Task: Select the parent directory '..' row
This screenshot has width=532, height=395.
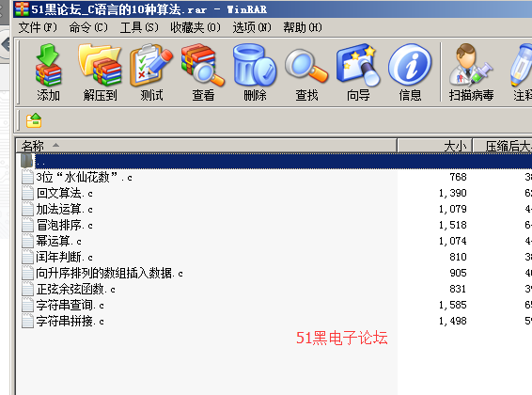Action: [274, 161]
